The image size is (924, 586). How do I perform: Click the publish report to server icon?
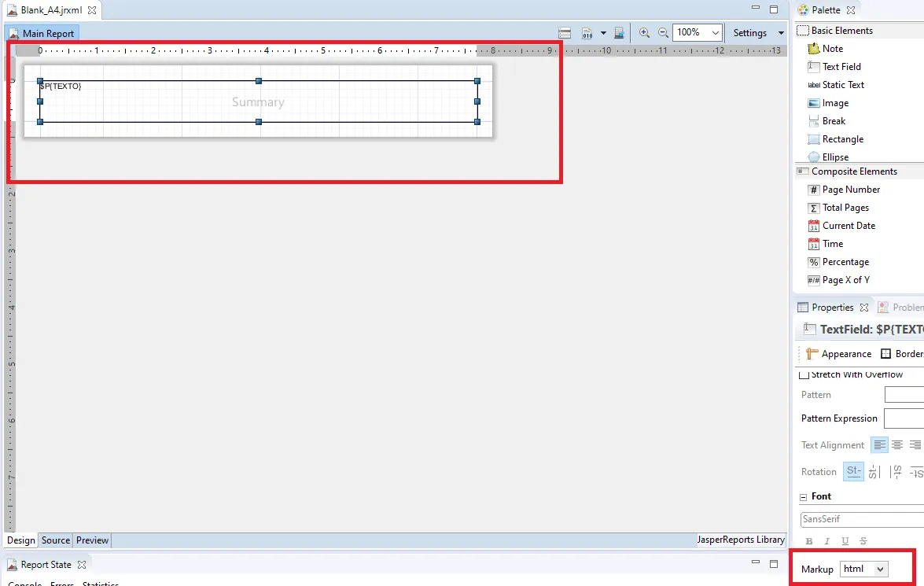point(619,33)
